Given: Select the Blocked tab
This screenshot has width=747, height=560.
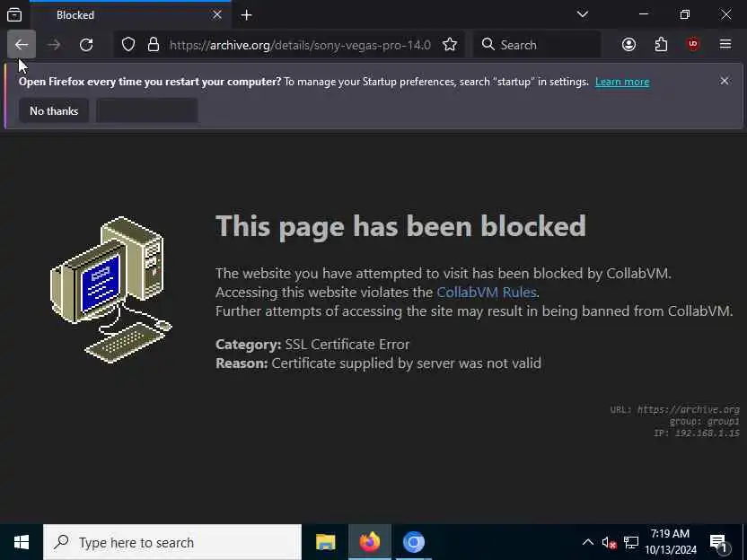Looking at the screenshot, I should (130, 14).
